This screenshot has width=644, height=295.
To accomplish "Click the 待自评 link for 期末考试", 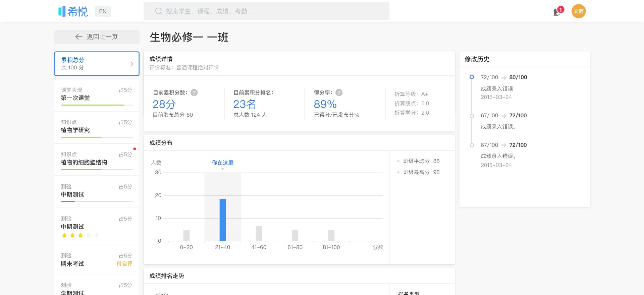I will click(x=124, y=264).
